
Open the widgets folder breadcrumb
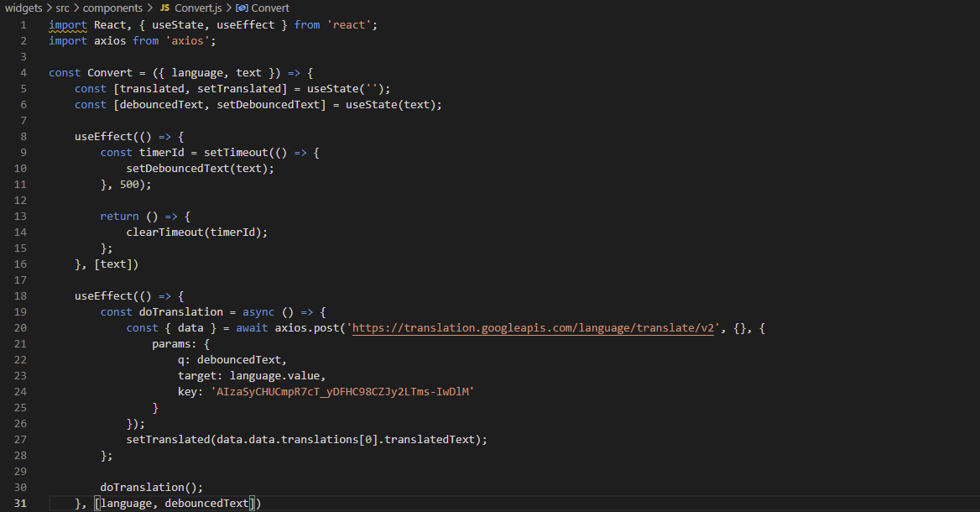pyautogui.click(x=23, y=8)
